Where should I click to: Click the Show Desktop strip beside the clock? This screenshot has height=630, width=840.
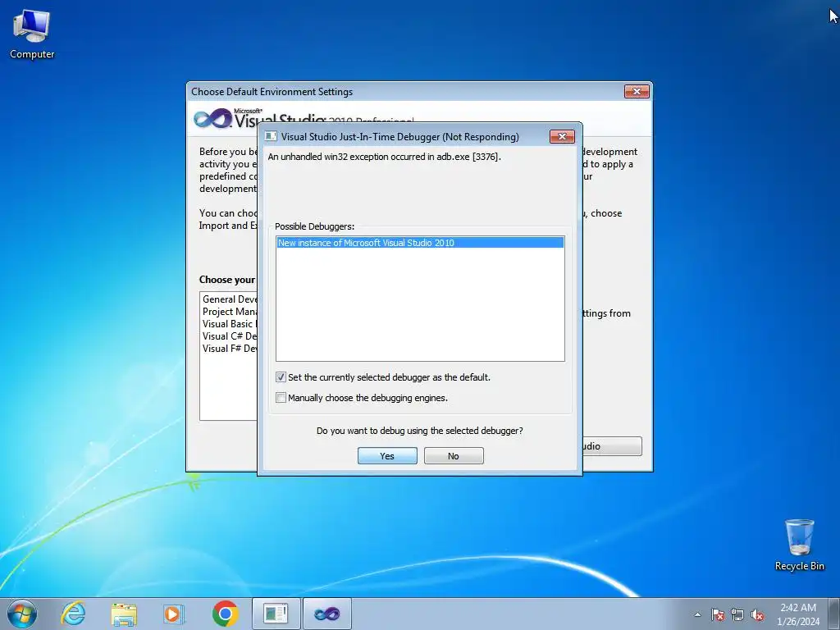[x=834, y=614]
